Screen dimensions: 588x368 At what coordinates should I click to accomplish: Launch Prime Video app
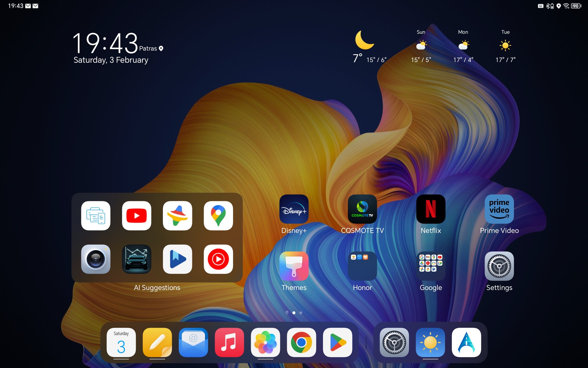pyautogui.click(x=499, y=209)
